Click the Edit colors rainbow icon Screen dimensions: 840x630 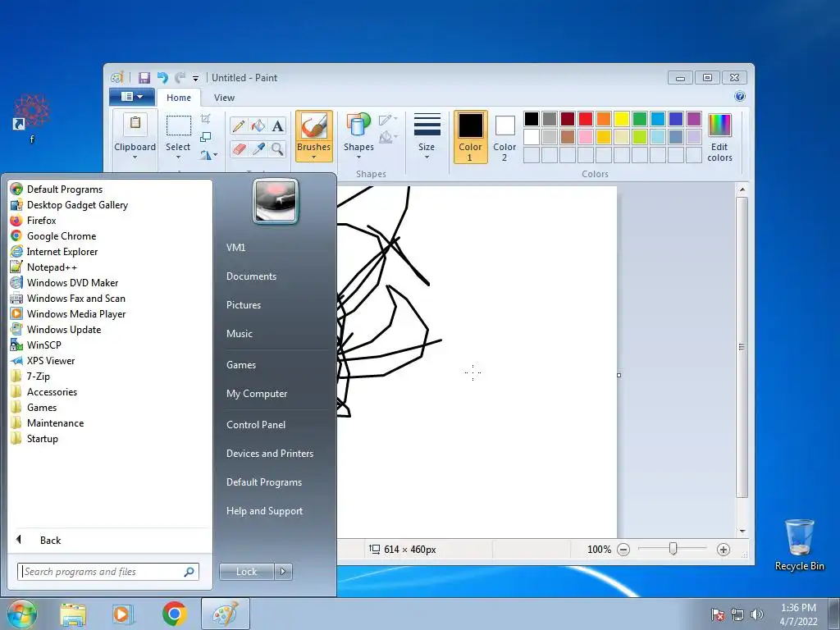click(x=719, y=126)
